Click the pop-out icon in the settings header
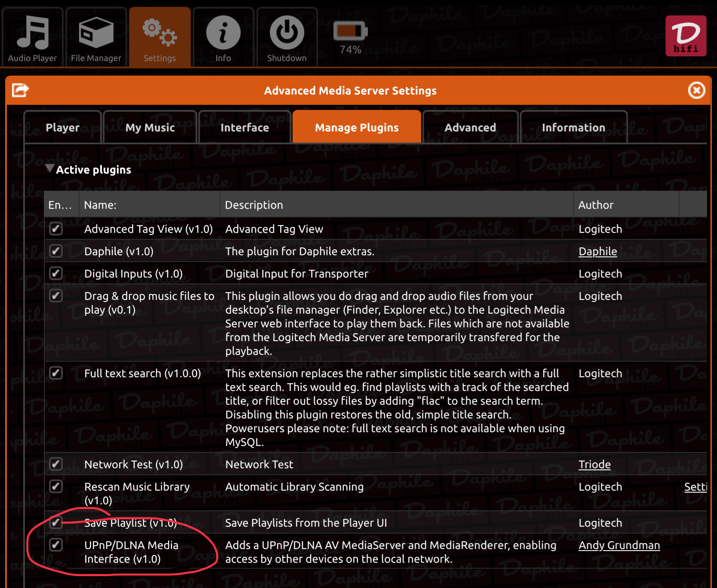Screen dimensions: 717x588 click(x=20, y=90)
